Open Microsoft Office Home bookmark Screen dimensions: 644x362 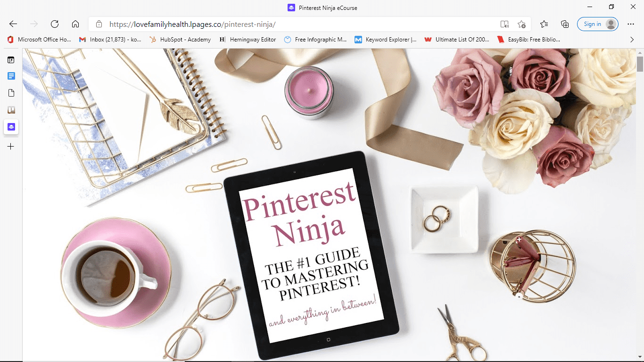39,40
